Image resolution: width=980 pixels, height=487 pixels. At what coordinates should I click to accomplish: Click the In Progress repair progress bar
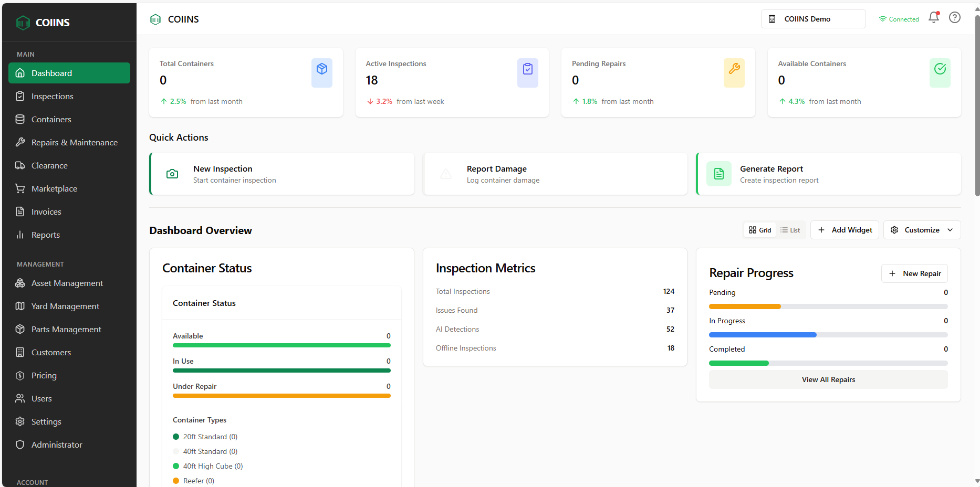pyautogui.click(x=828, y=335)
